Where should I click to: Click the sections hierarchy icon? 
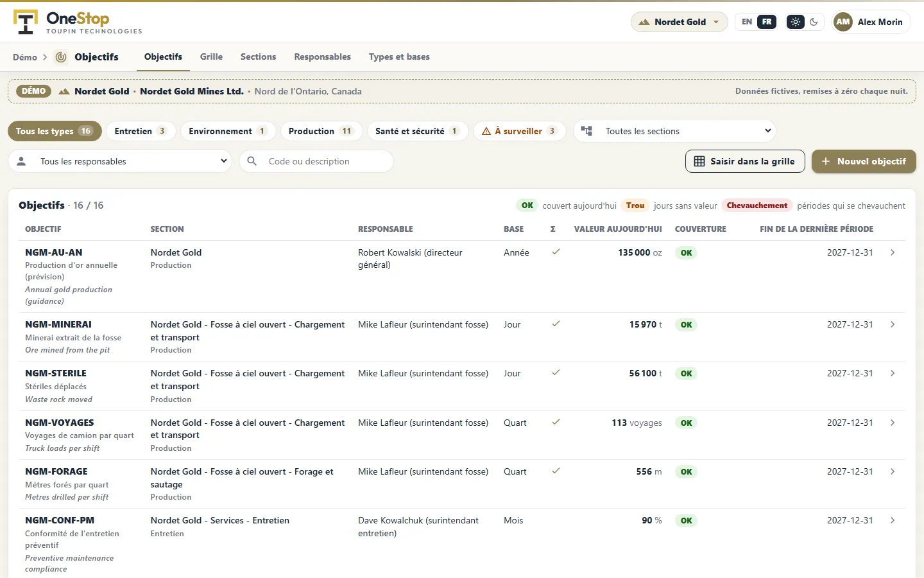point(586,131)
